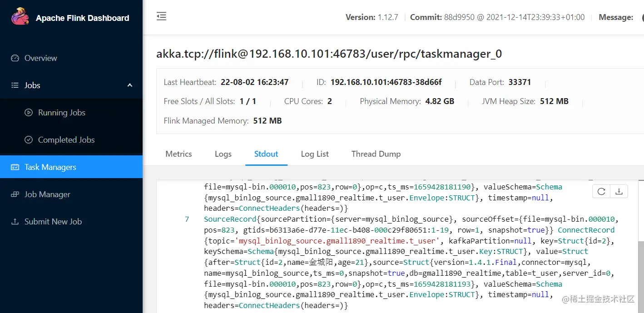Click the Jobs list icon
644x313 pixels.
pos(15,85)
